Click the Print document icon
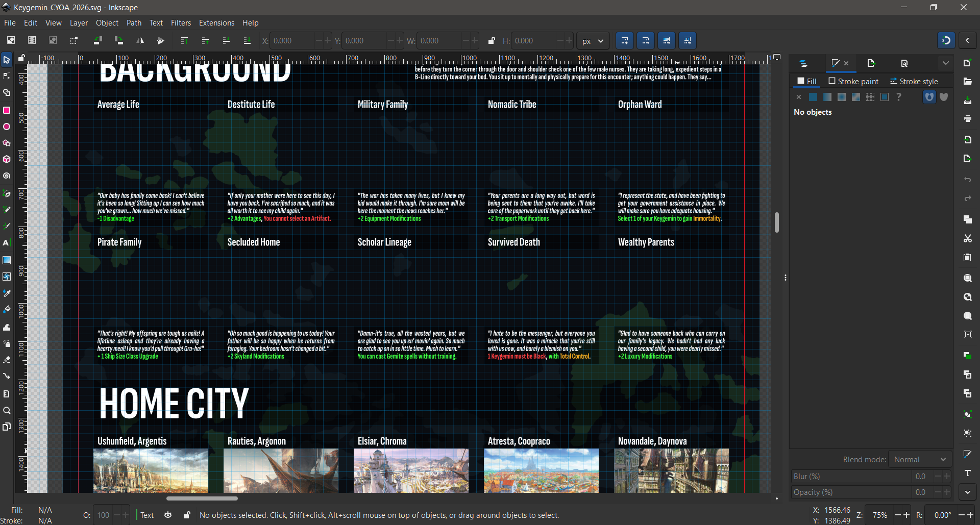 967,119
